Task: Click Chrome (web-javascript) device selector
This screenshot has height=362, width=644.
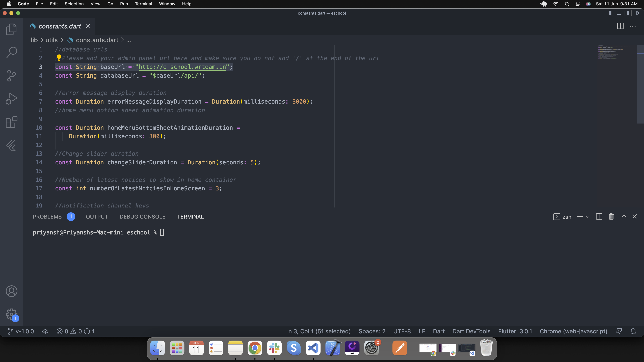Action: (x=574, y=331)
